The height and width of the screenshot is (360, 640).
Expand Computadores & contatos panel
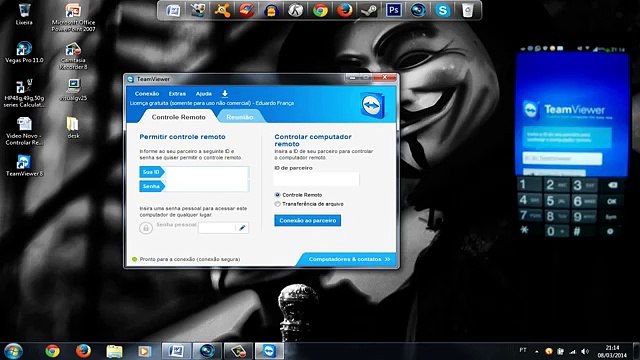point(346,259)
